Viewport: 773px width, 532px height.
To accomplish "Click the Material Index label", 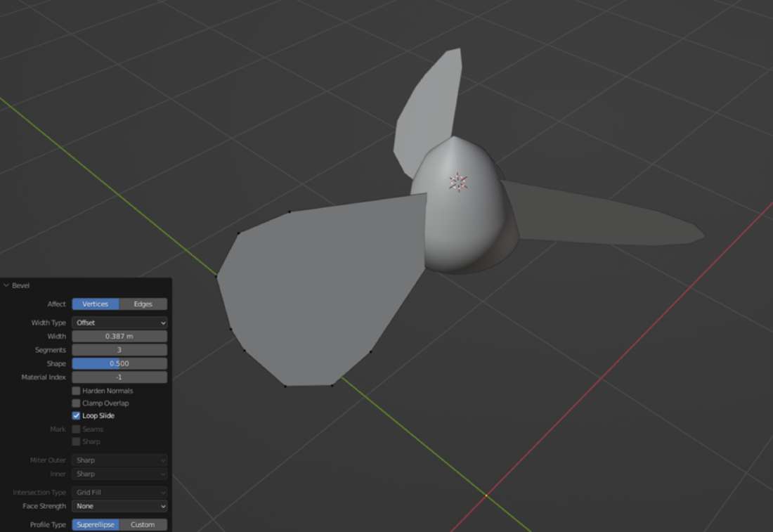I will 44,377.
